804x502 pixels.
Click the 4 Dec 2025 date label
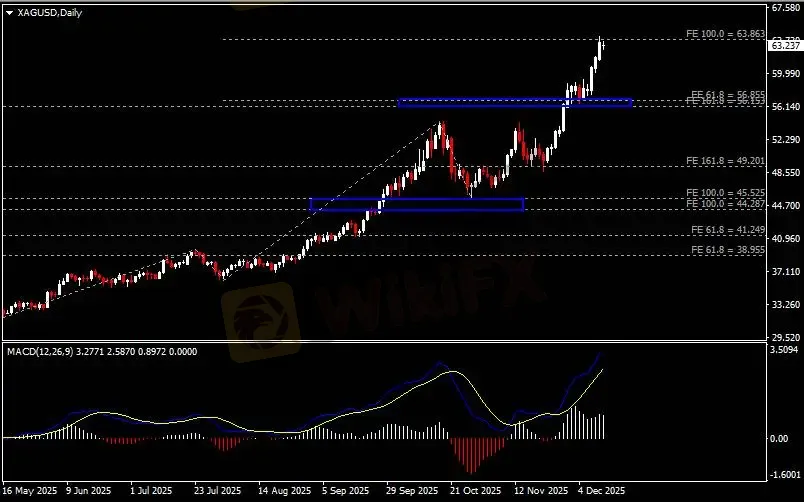(600, 492)
